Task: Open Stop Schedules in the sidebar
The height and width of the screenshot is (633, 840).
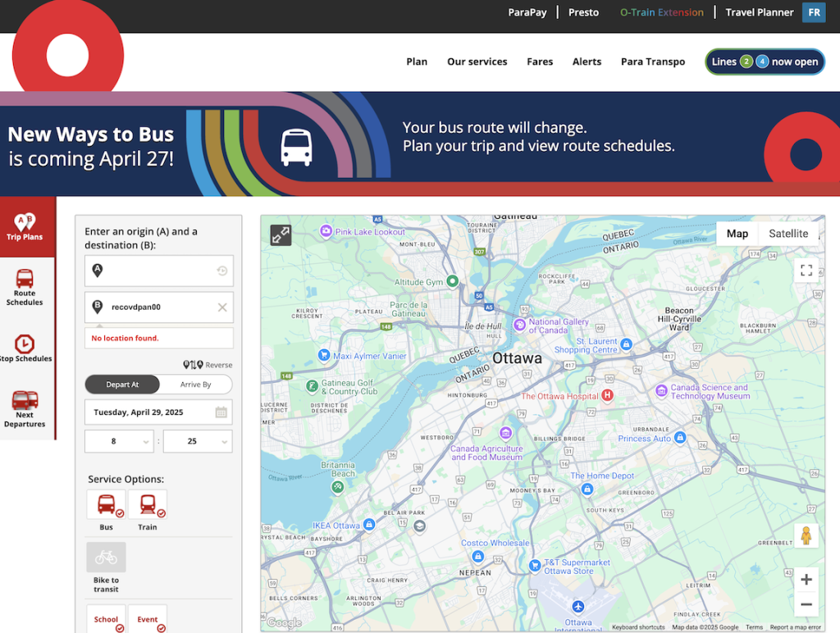Action: (x=25, y=348)
